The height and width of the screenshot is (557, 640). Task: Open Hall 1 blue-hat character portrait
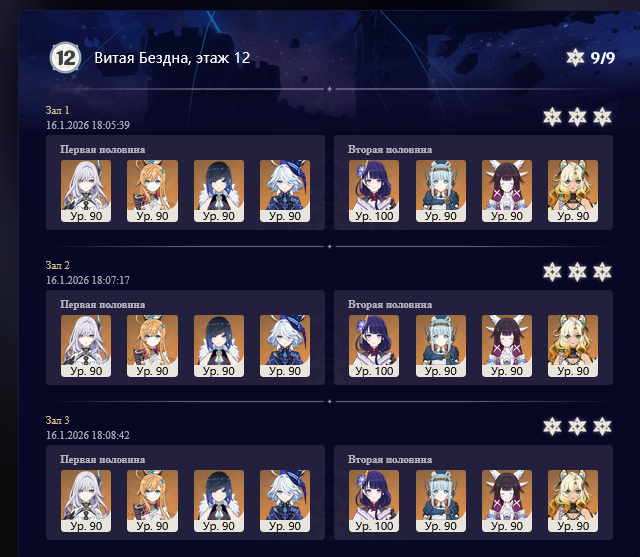point(285,191)
